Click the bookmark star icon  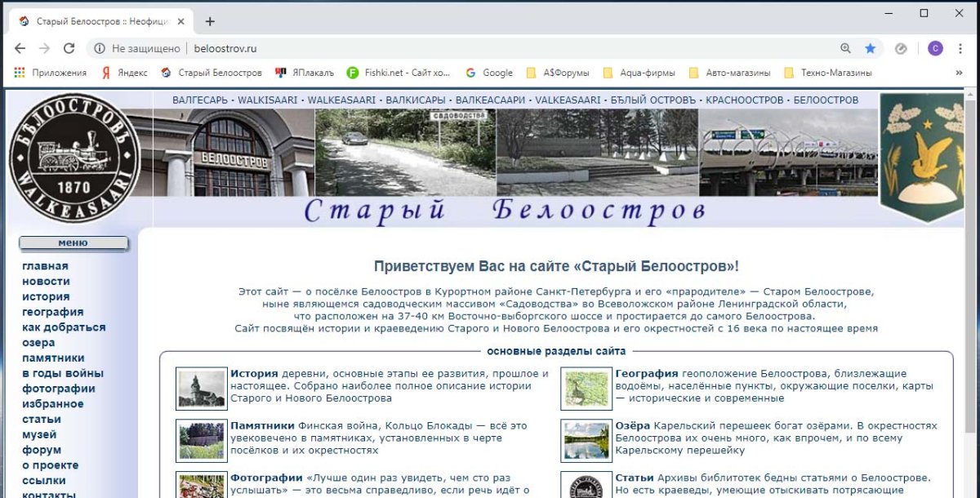click(870, 48)
